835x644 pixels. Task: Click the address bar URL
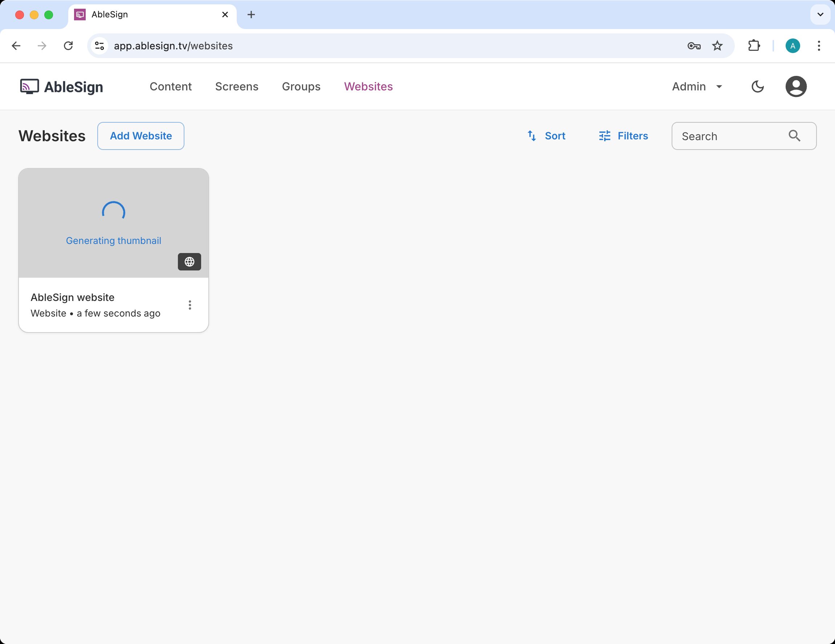(173, 46)
